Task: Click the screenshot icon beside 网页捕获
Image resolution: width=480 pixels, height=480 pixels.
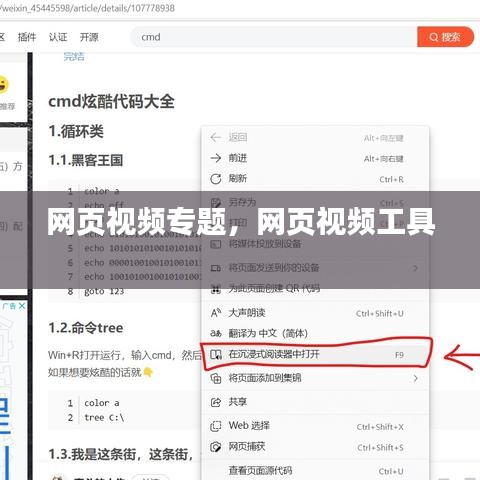Action: point(216,447)
